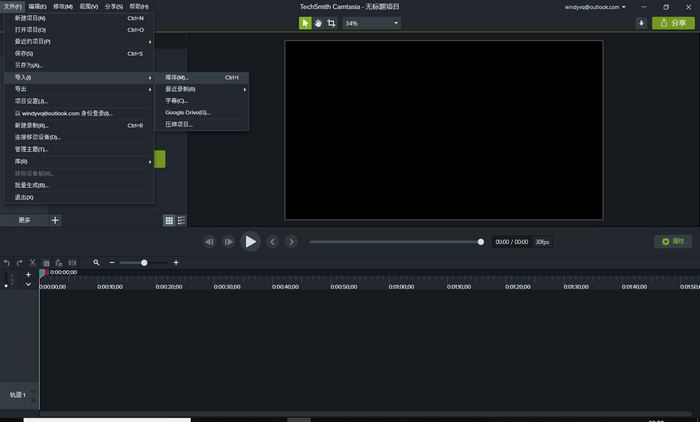Collapse tracks with the chevron below add-track

[x=28, y=284]
